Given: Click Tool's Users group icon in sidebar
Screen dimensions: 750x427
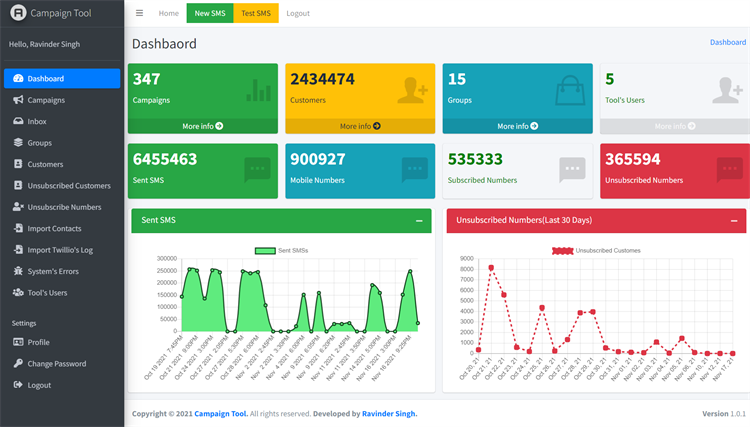Looking at the screenshot, I should [x=18, y=292].
